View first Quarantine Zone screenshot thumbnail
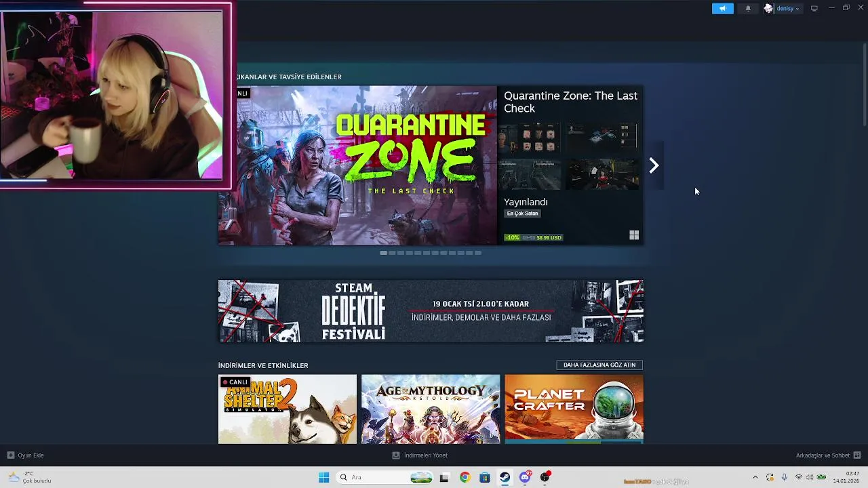The height and width of the screenshot is (488, 868). click(530, 139)
